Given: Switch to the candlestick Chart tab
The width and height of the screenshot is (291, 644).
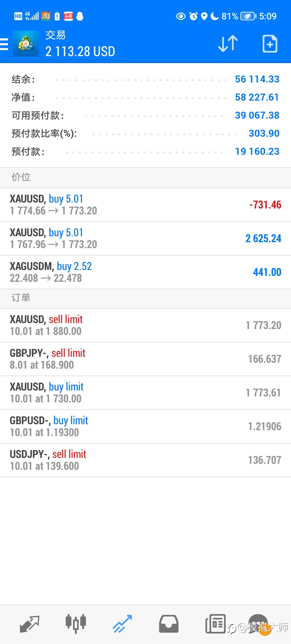Looking at the screenshot, I should (76, 624).
